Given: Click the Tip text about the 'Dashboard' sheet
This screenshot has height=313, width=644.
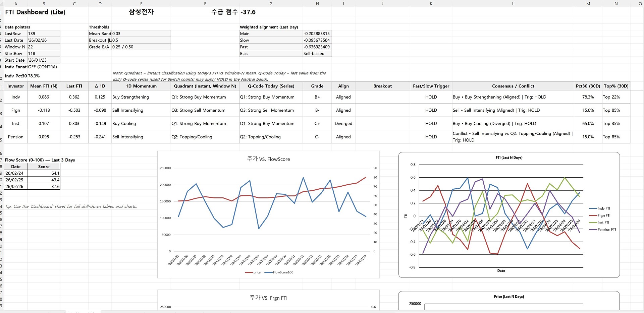Looking at the screenshot, I should [x=71, y=206].
